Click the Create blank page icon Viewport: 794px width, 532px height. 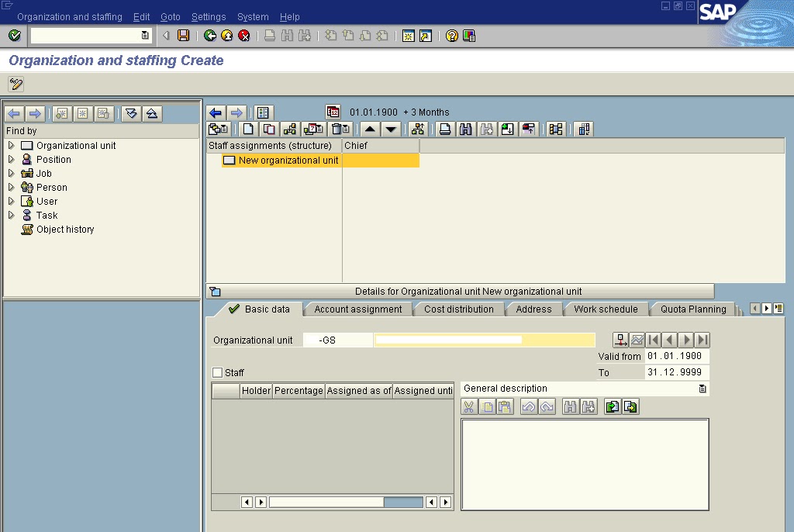pos(248,130)
